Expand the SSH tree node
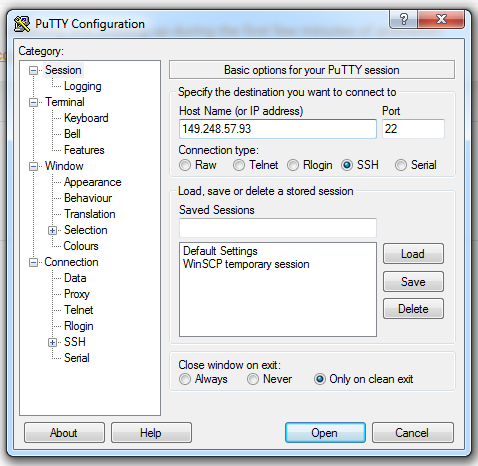 coord(52,342)
